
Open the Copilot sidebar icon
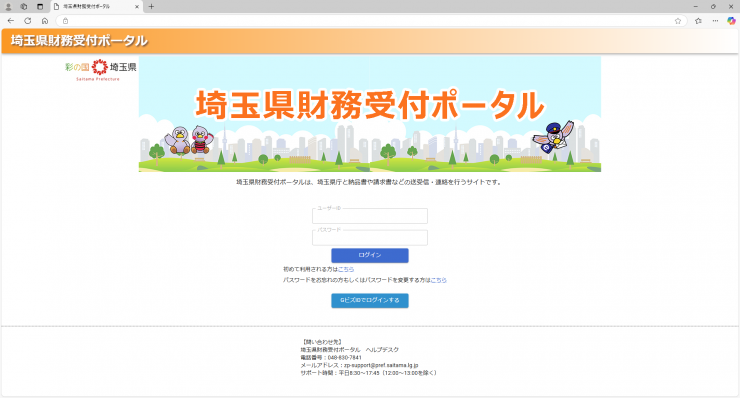tap(731, 21)
